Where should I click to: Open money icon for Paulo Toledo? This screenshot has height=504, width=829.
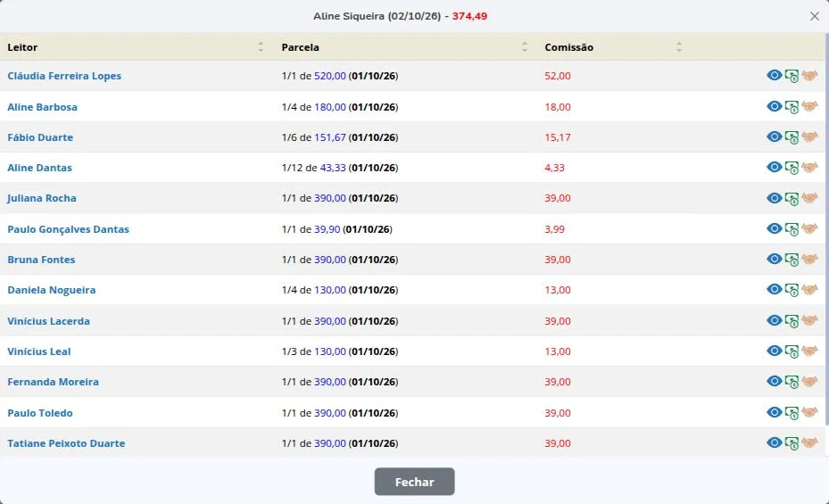(x=792, y=413)
